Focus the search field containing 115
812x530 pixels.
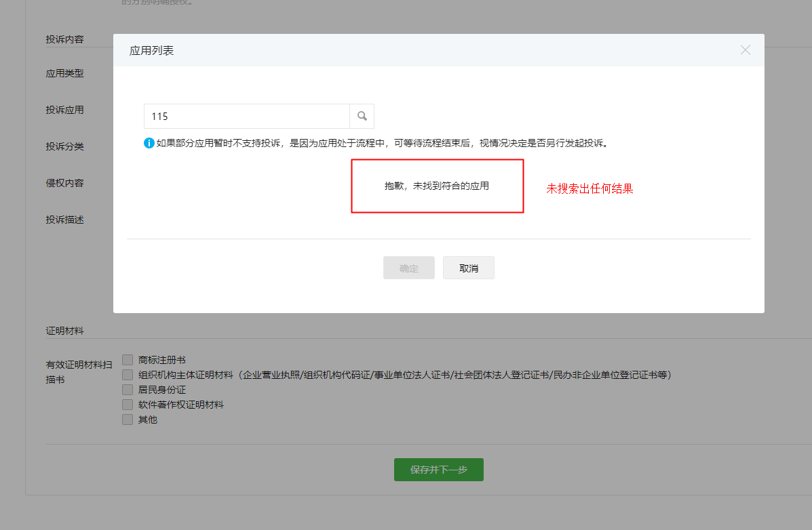(246, 116)
